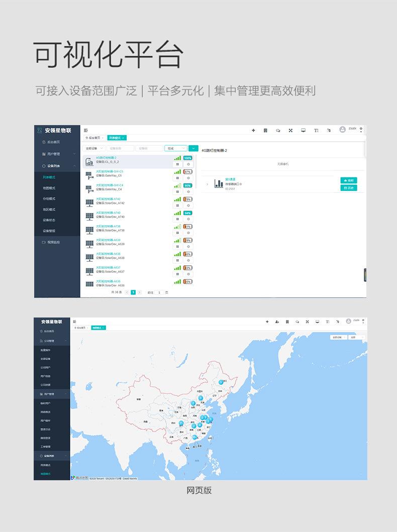Open the 在线 status dropdown filter
This screenshot has width=397, height=532.
coord(175,148)
